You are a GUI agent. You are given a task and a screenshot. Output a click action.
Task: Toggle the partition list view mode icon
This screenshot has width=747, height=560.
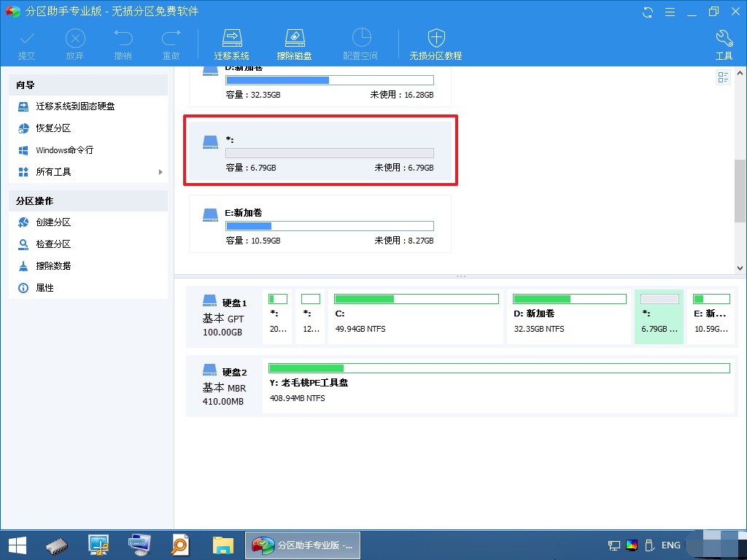click(x=723, y=77)
